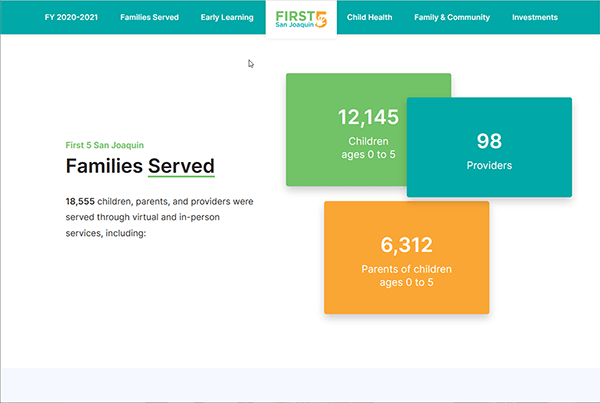
Task: Click "Parents of children ages 0 to 5" text
Action: click(406, 276)
